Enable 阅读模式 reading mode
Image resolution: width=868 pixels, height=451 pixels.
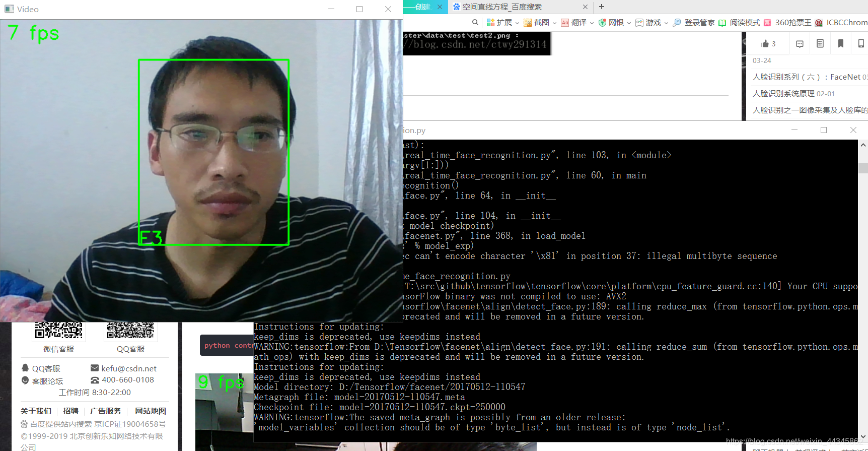pos(739,22)
